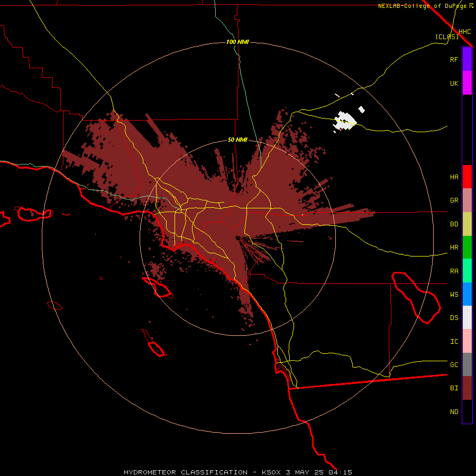
Task: Pick the dark green HR swatch
Action: pos(467,247)
